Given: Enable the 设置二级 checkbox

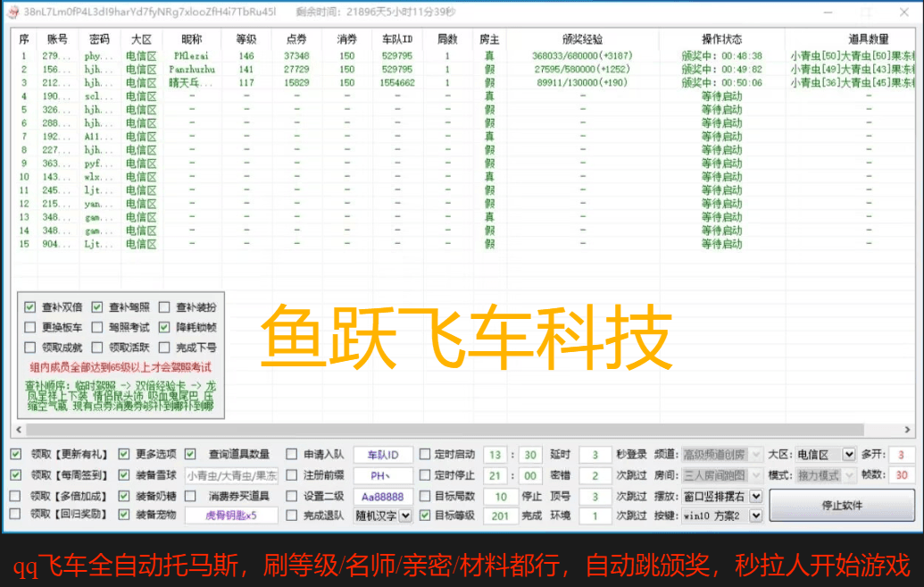Looking at the screenshot, I should coord(292,496).
